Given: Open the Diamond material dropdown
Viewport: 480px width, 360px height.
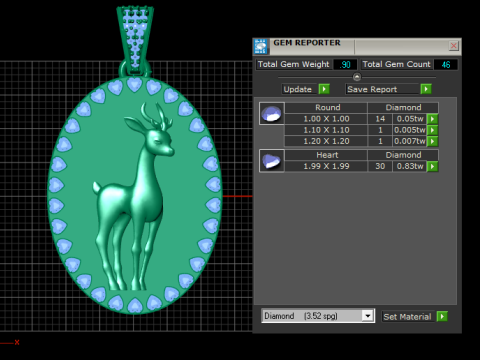Looking at the screenshot, I should click(368, 316).
